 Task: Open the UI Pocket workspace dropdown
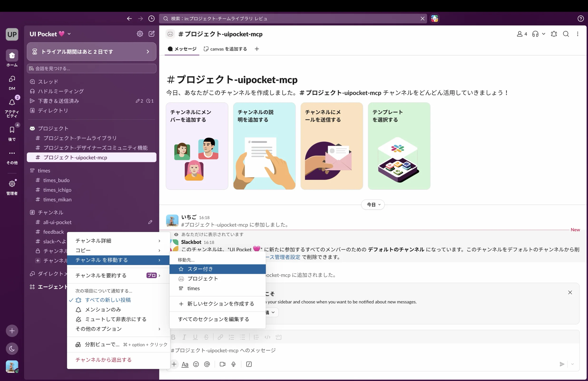50,34
